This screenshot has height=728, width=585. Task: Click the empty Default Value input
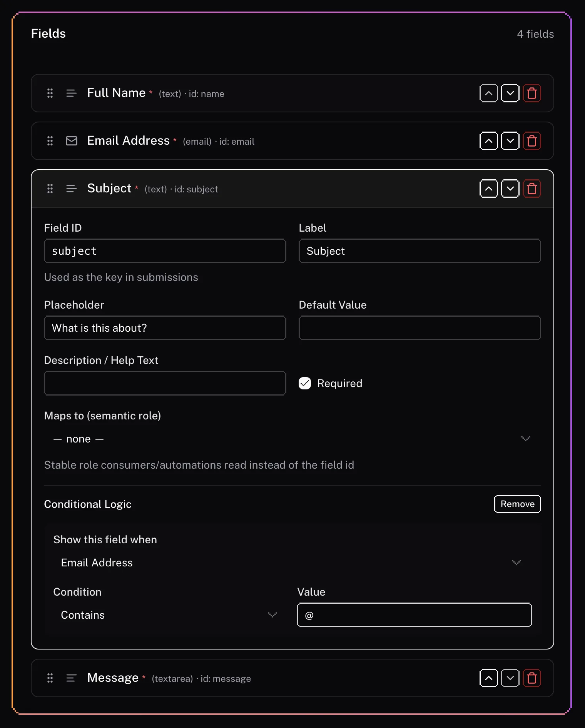coord(420,328)
